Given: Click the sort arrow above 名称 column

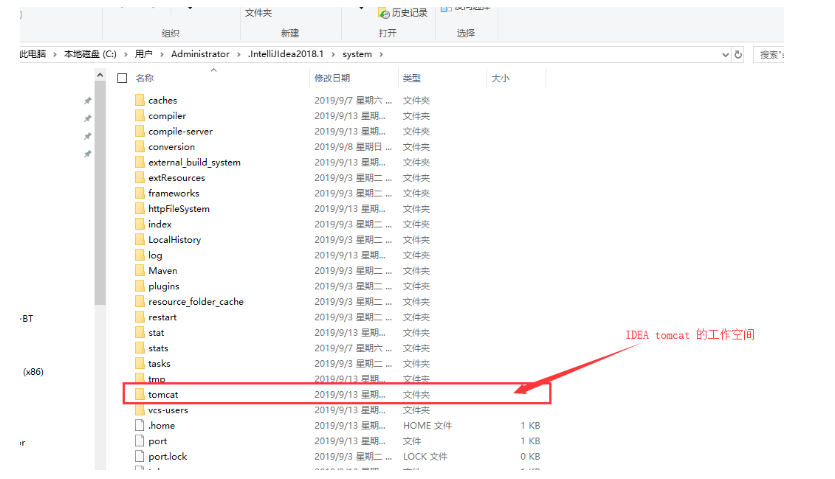Looking at the screenshot, I should click(214, 70).
